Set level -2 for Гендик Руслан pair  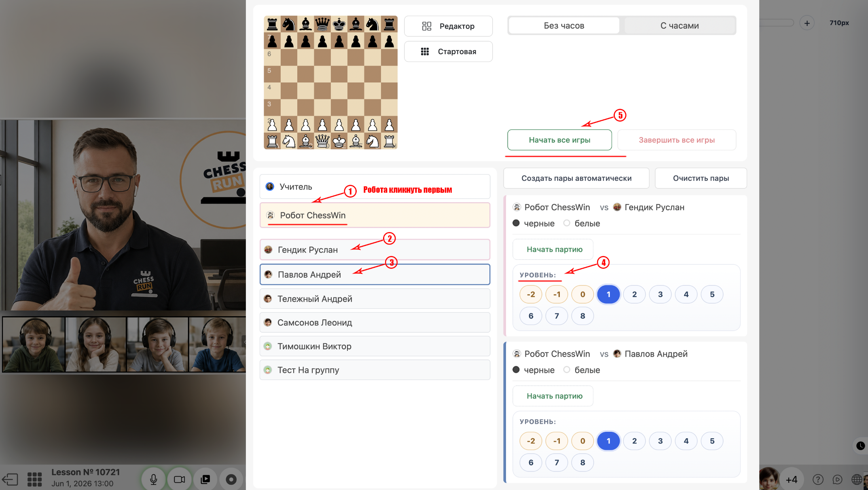coord(531,294)
